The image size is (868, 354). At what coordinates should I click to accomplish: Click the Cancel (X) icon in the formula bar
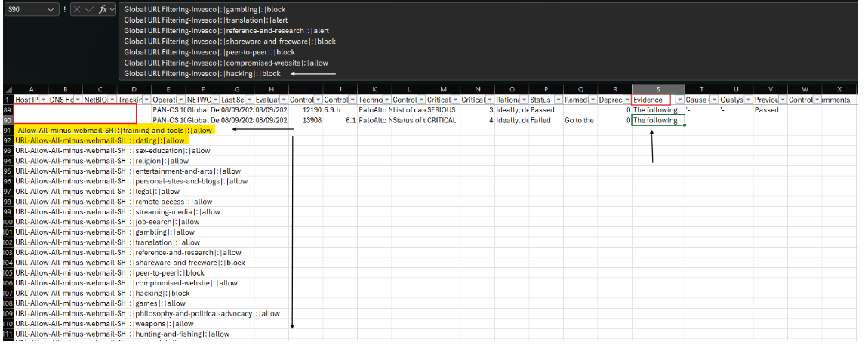click(77, 9)
